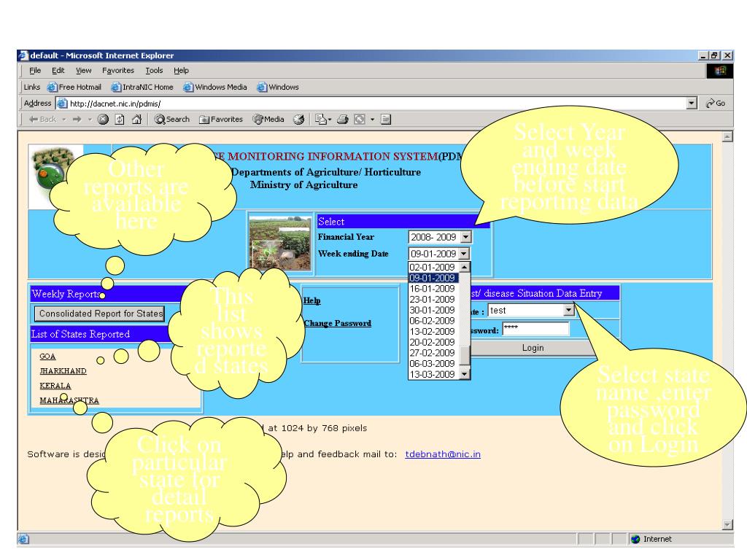Screen dimensions: 747x560
Task: Click the Back arrow in IE toolbar
Action: click(42, 120)
